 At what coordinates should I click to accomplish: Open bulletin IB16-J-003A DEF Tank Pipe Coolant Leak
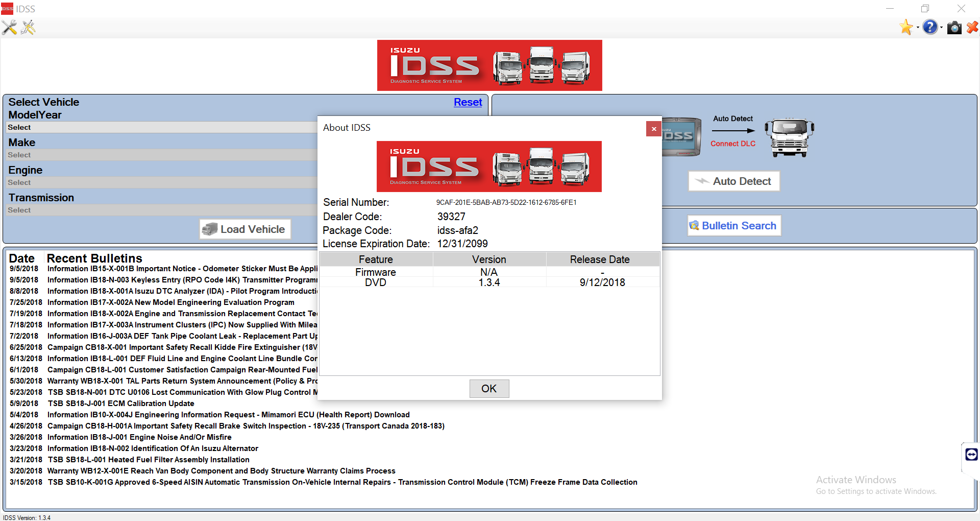pos(182,336)
